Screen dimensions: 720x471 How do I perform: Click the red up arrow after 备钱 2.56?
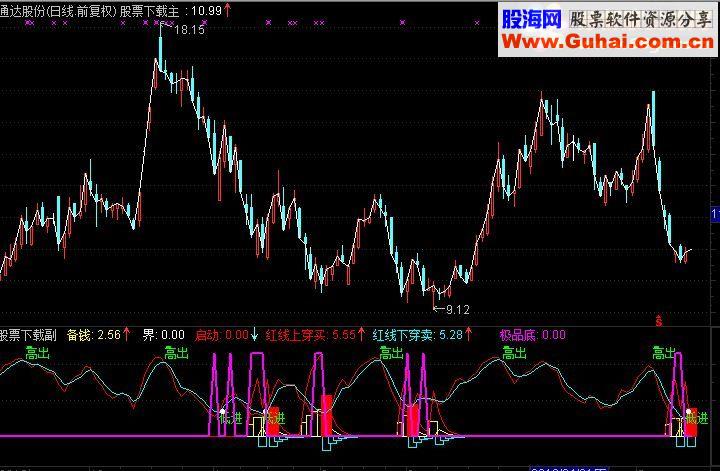126,335
